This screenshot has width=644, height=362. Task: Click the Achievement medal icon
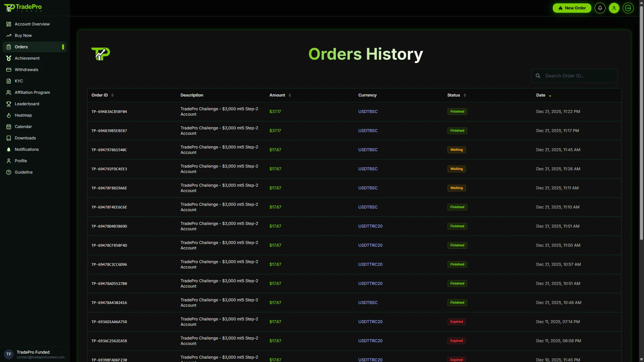pos(9,58)
